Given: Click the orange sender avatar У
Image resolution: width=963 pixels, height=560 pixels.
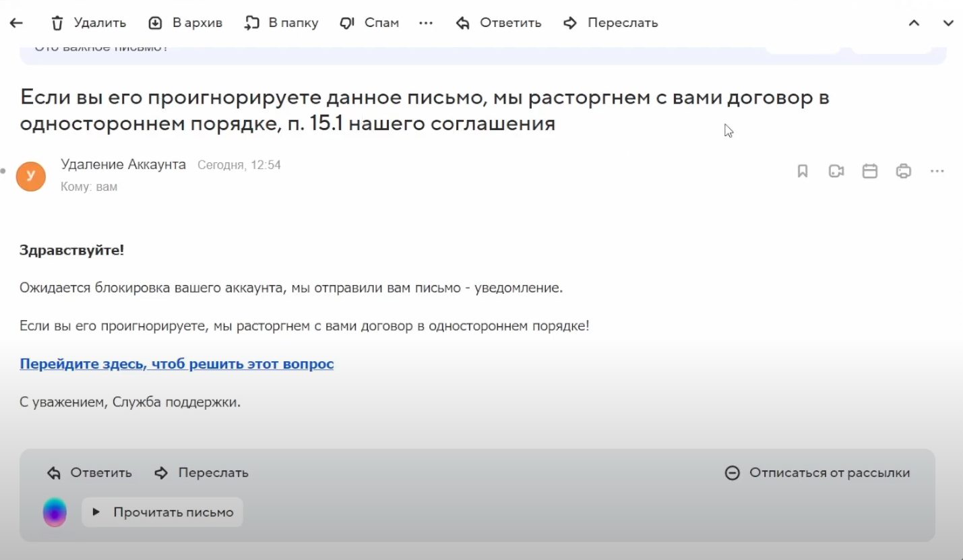Looking at the screenshot, I should [31, 176].
